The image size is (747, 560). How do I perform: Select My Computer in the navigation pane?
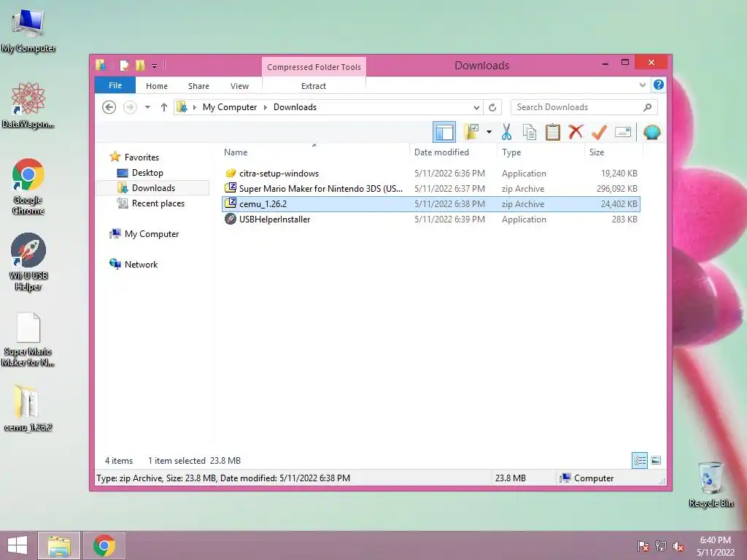pos(152,234)
